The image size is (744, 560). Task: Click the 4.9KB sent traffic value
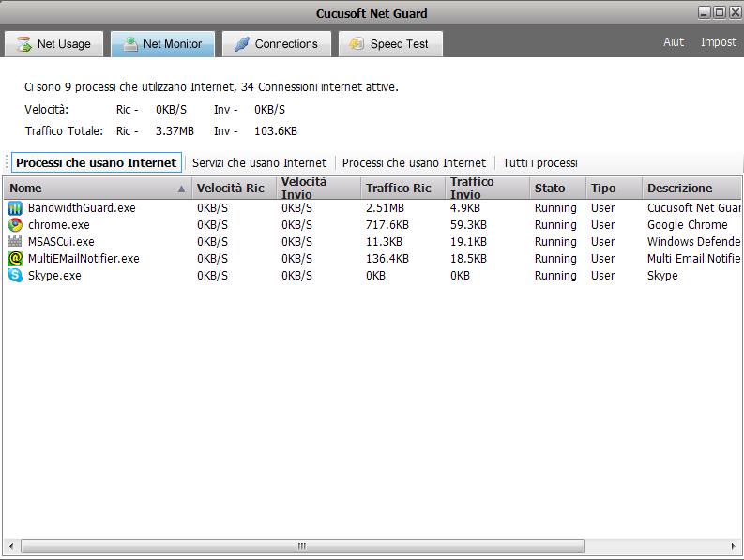pyautogui.click(x=465, y=208)
